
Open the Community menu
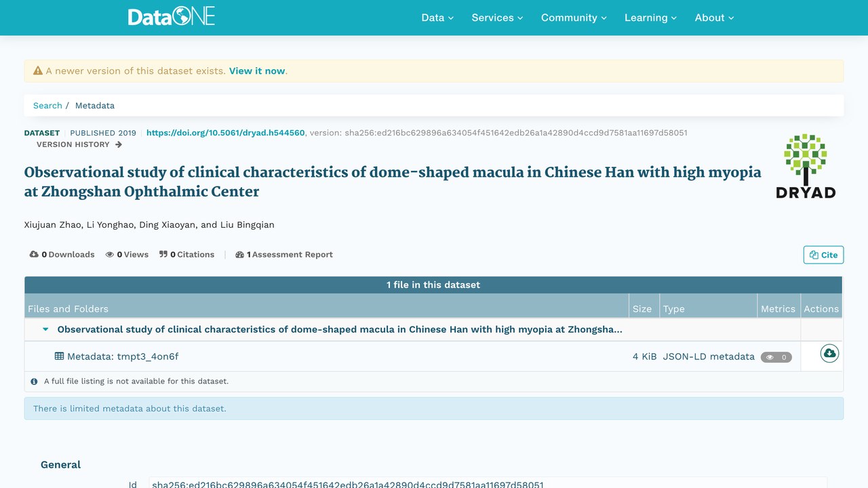point(574,18)
